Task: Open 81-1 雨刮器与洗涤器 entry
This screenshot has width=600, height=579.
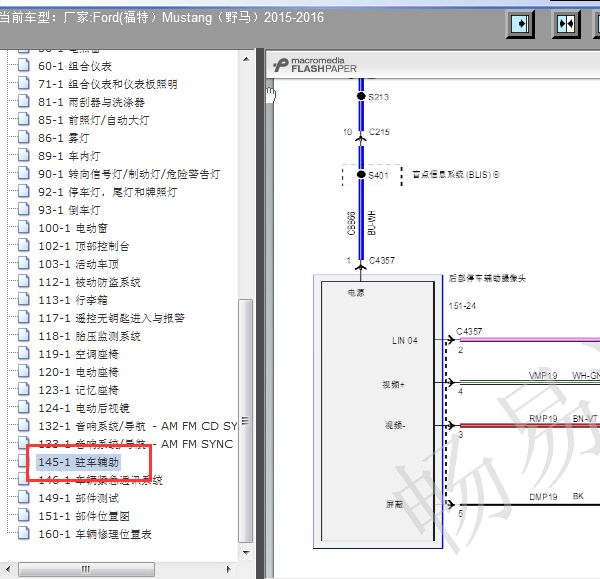Action: coord(91,102)
